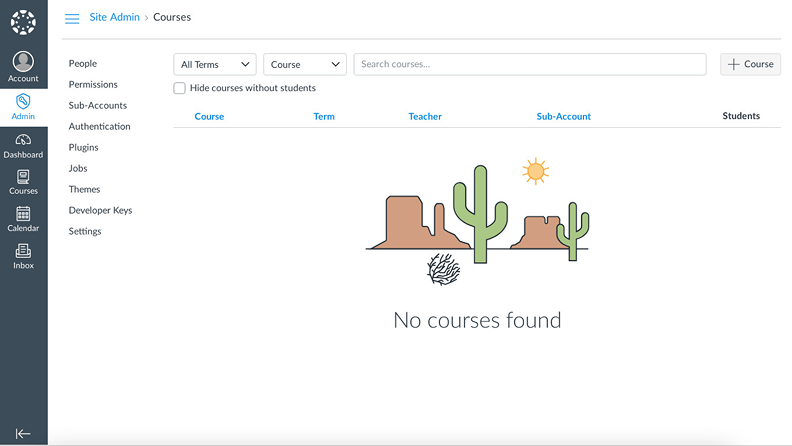Open People in admin menu

(83, 64)
